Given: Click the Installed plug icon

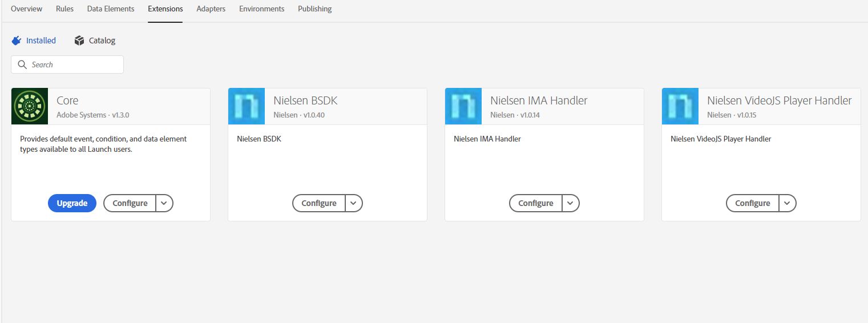Looking at the screenshot, I should (16, 41).
